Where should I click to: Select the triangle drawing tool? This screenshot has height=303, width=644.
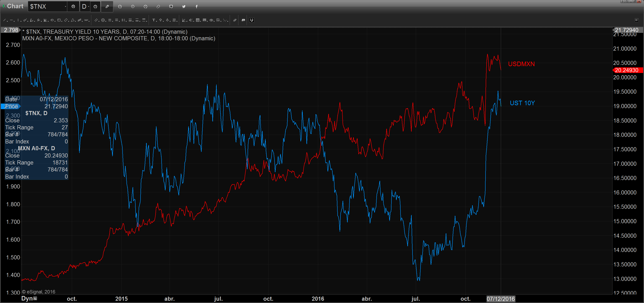73,20
